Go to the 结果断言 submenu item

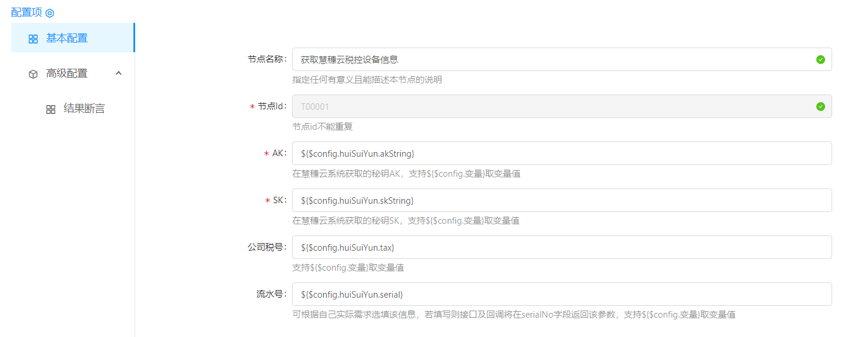(x=84, y=109)
